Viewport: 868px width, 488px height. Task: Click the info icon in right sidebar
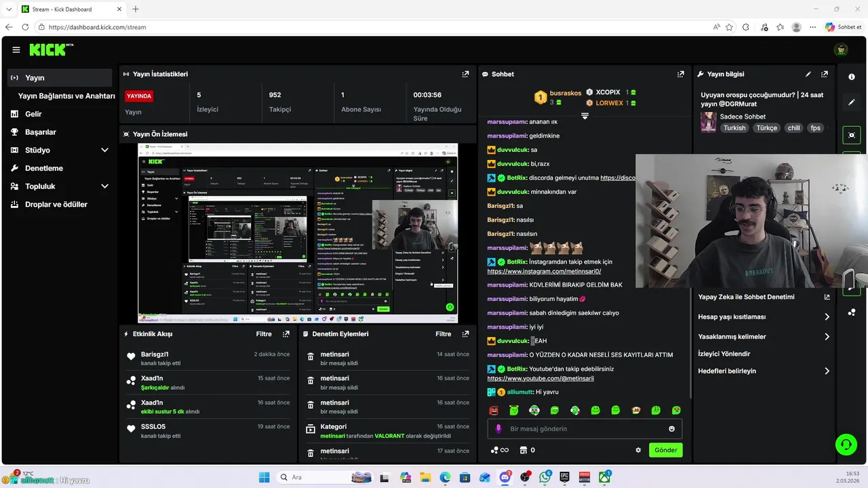(x=852, y=77)
